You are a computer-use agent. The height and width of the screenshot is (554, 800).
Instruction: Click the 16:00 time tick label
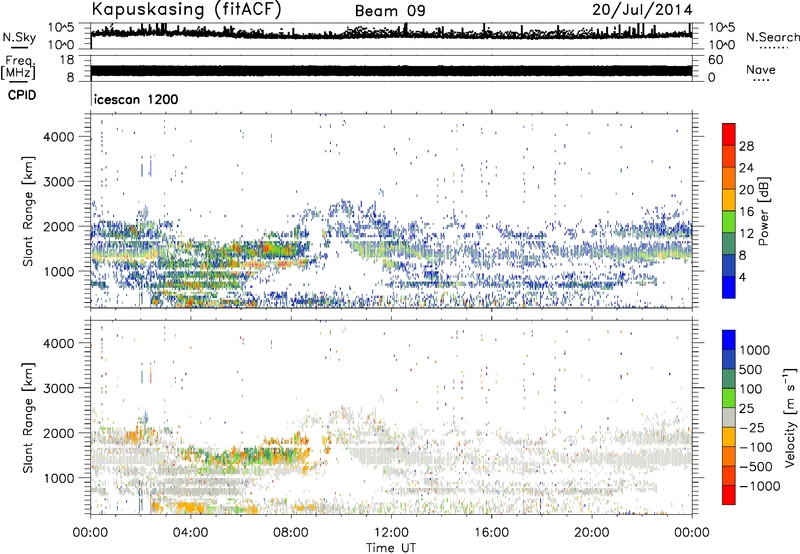(491, 533)
